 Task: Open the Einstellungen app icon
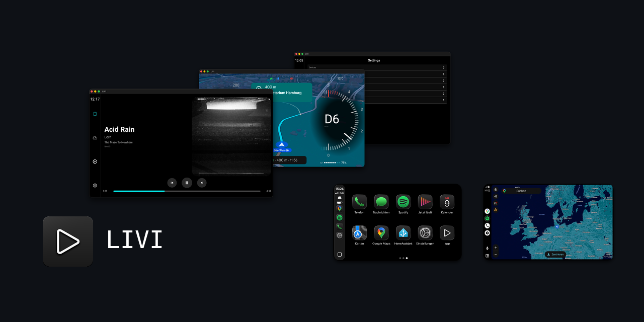(x=425, y=233)
